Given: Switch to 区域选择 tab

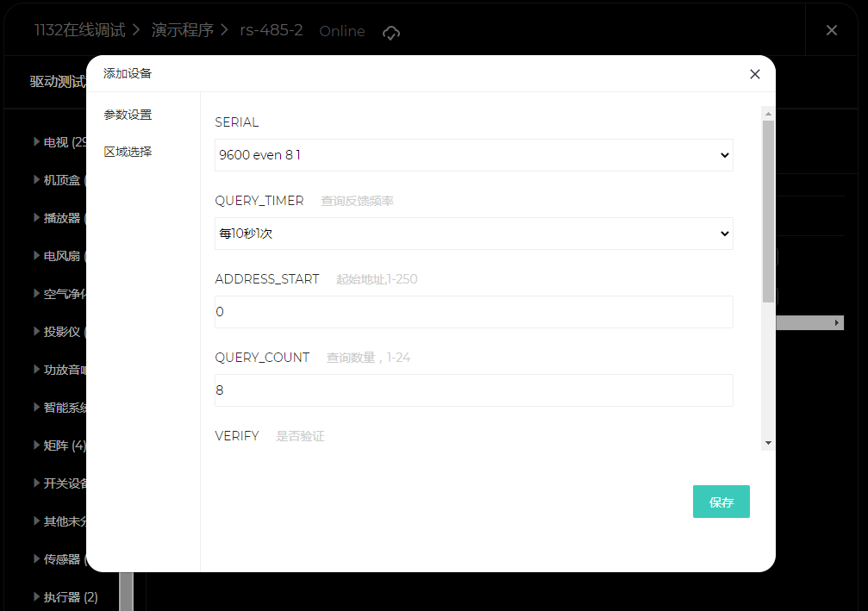Looking at the screenshot, I should (x=128, y=153).
